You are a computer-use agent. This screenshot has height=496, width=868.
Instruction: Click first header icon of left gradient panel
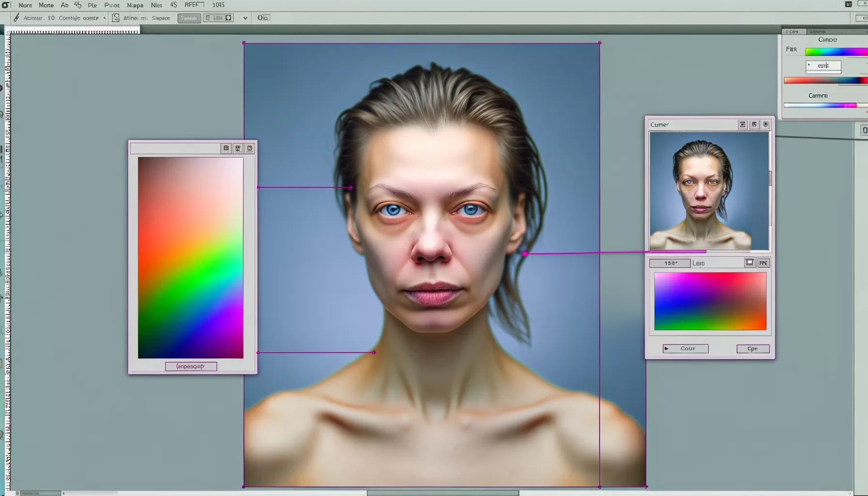click(226, 148)
